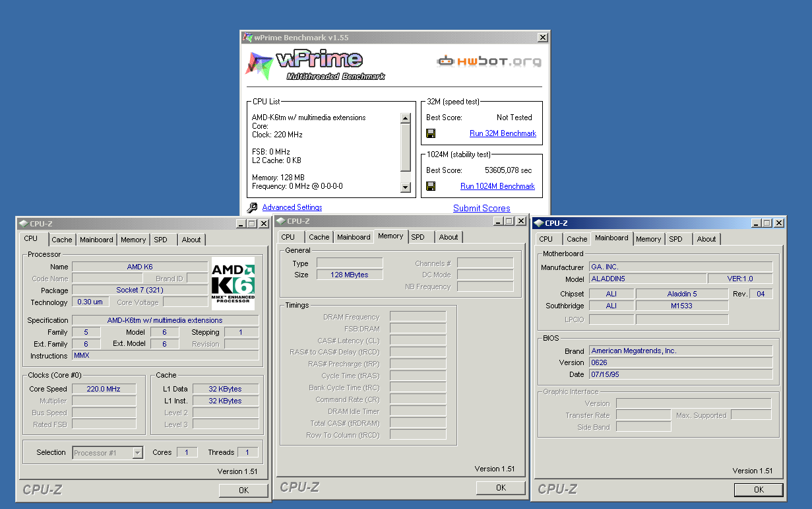812x509 pixels.
Task: Select CPU tab in left CPU-Z window
Action: click(31, 238)
